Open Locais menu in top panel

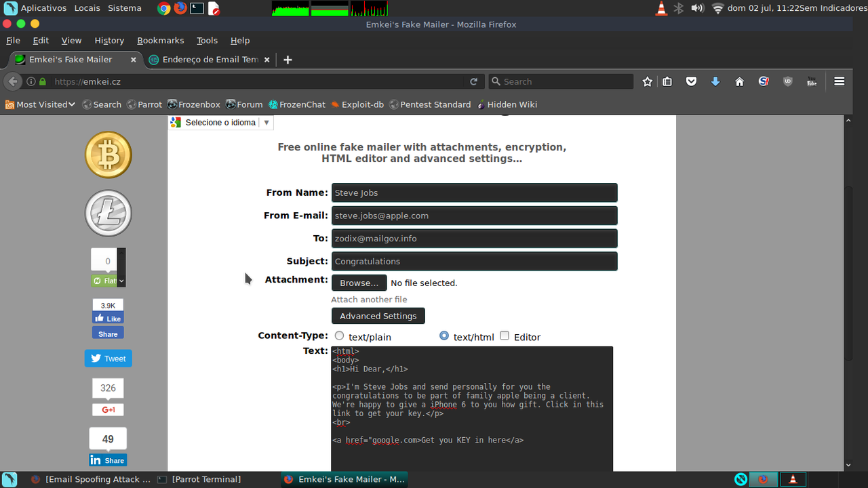pos(87,8)
